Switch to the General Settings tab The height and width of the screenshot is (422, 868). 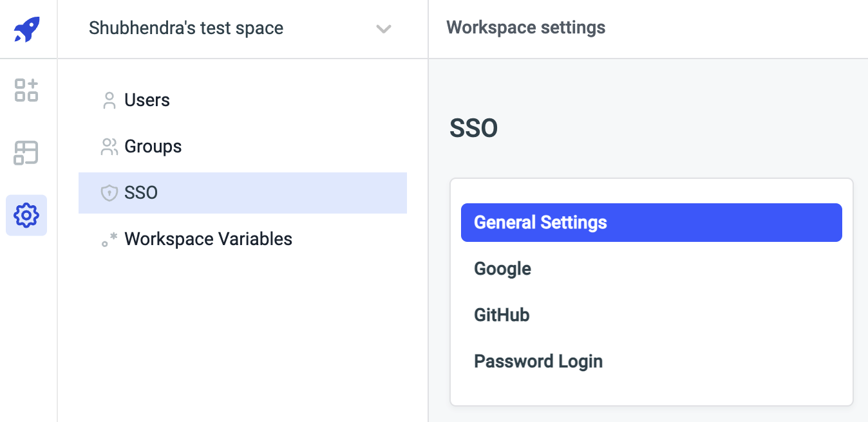(x=651, y=223)
